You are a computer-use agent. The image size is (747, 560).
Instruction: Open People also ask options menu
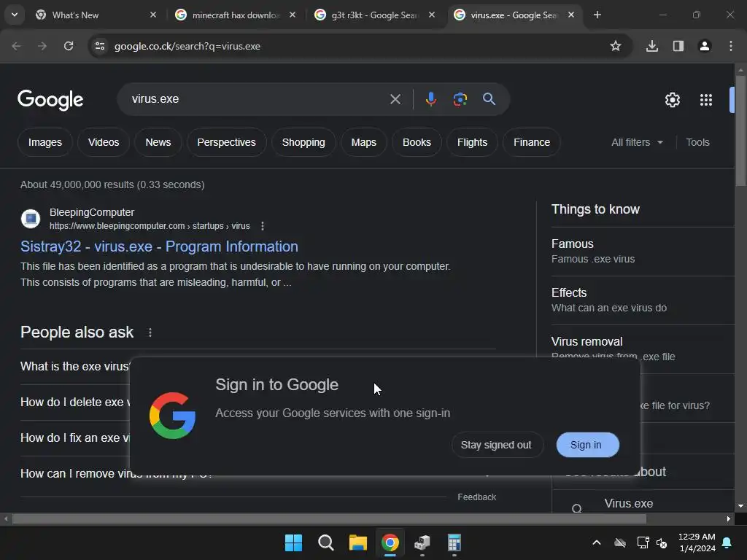click(150, 332)
